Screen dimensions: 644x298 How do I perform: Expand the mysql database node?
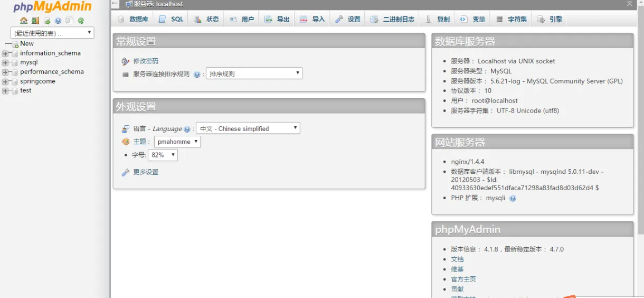point(6,63)
